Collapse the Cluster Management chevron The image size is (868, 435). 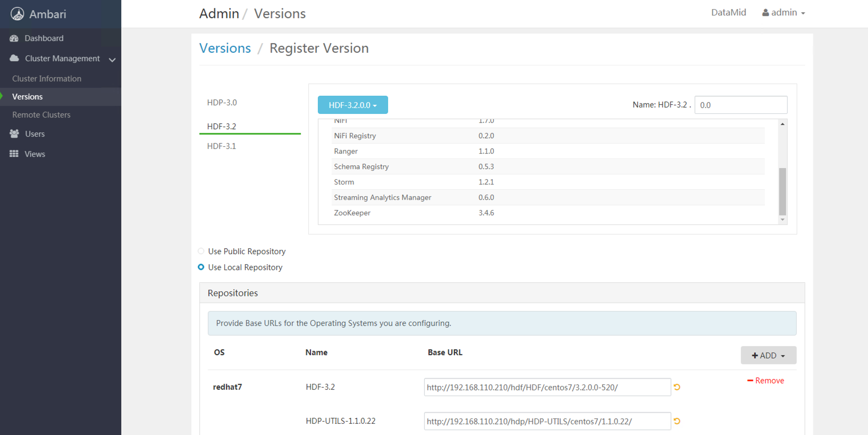112,60
